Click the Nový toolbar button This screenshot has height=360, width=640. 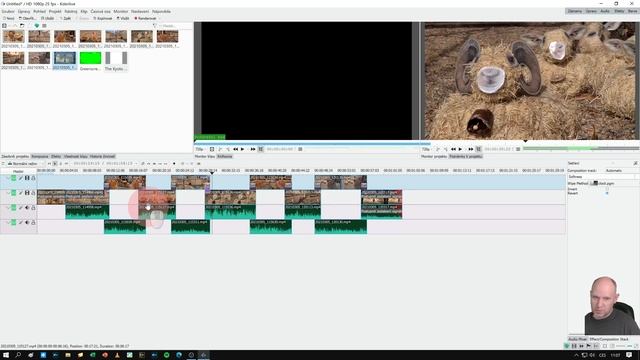point(9,18)
